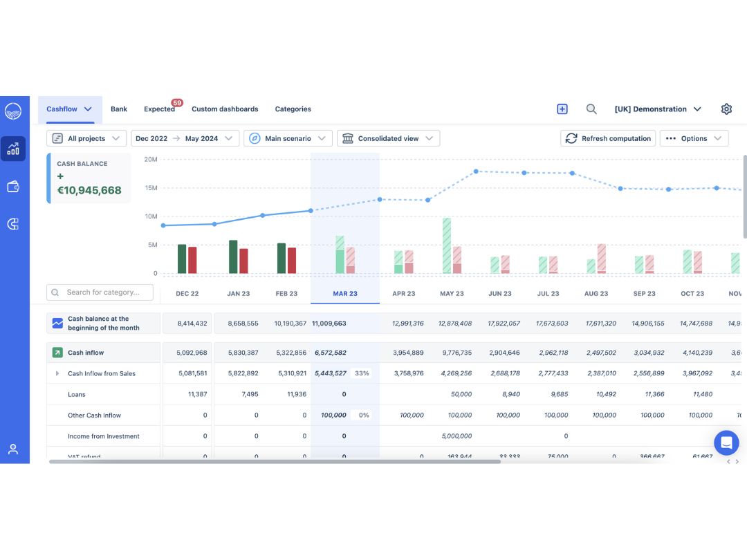Screen dimensions: 747x560
Task: Click the Aug 23 red outflow bar
Action: 602,259
